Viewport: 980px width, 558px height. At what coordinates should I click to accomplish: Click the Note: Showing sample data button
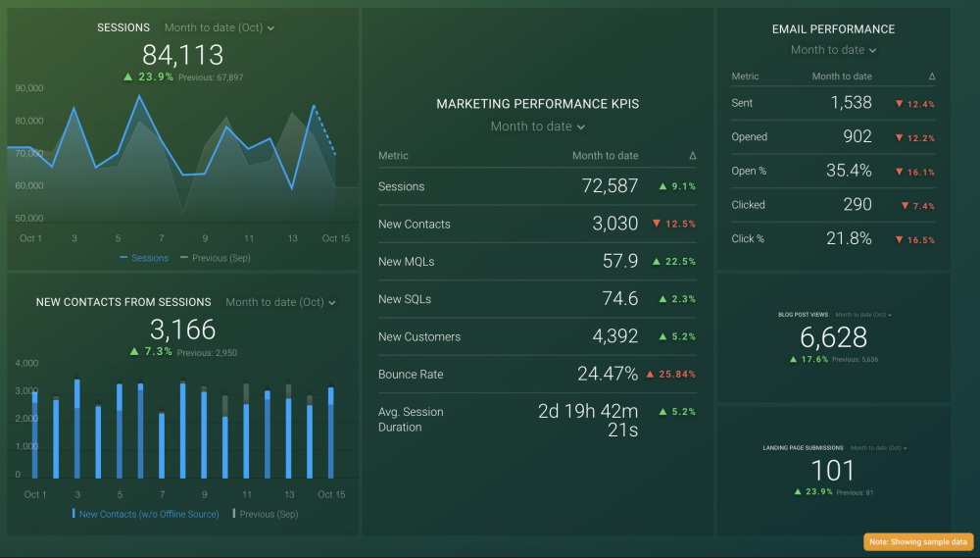(x=918, y=541)
